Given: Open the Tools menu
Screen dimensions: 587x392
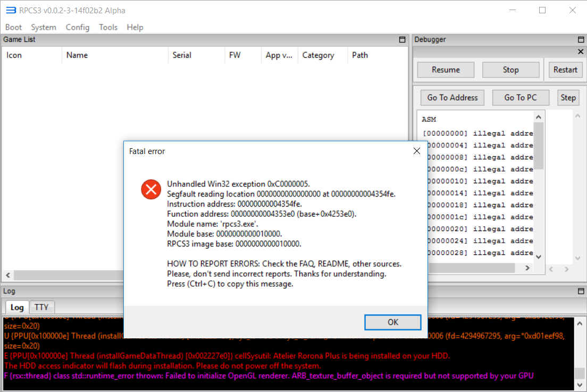Looking at the screenshot, I should point(108,27).
